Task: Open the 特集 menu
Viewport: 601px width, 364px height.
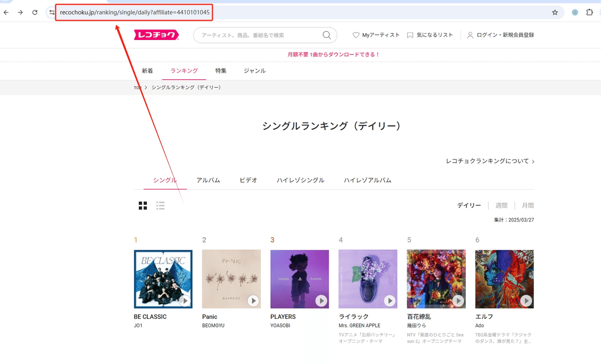Action: pos(221,71)
